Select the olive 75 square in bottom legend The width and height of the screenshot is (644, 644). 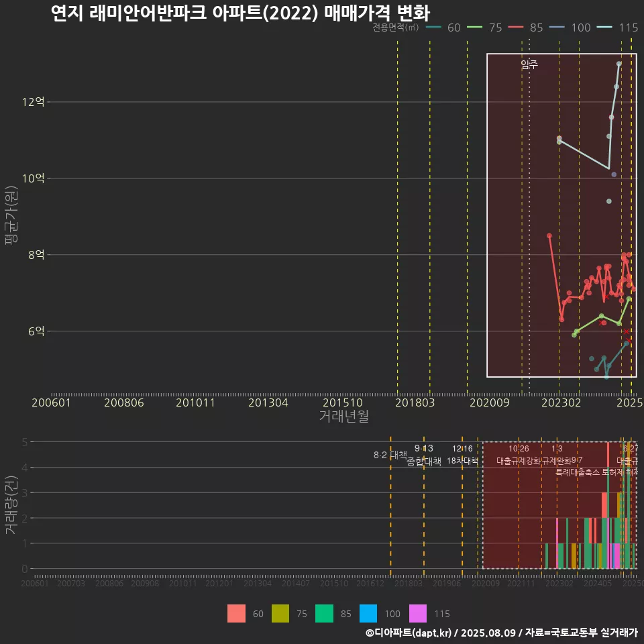coord(280,614)
